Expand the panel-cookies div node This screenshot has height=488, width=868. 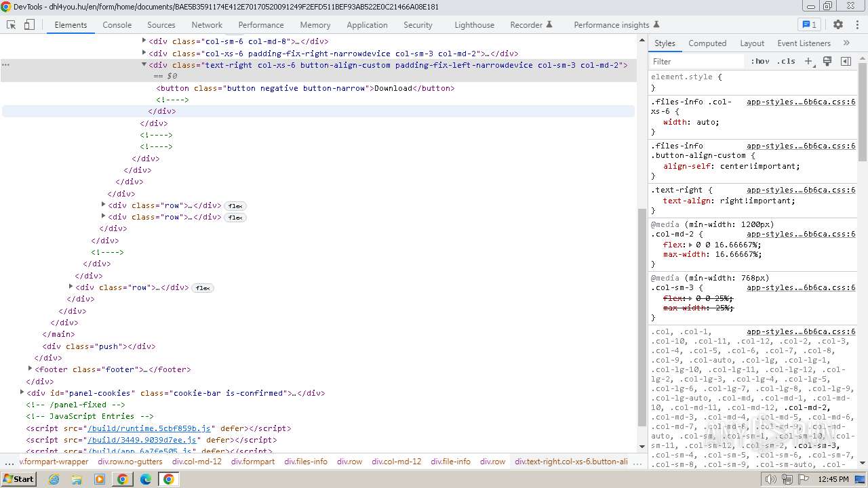(x=22, y=392)
